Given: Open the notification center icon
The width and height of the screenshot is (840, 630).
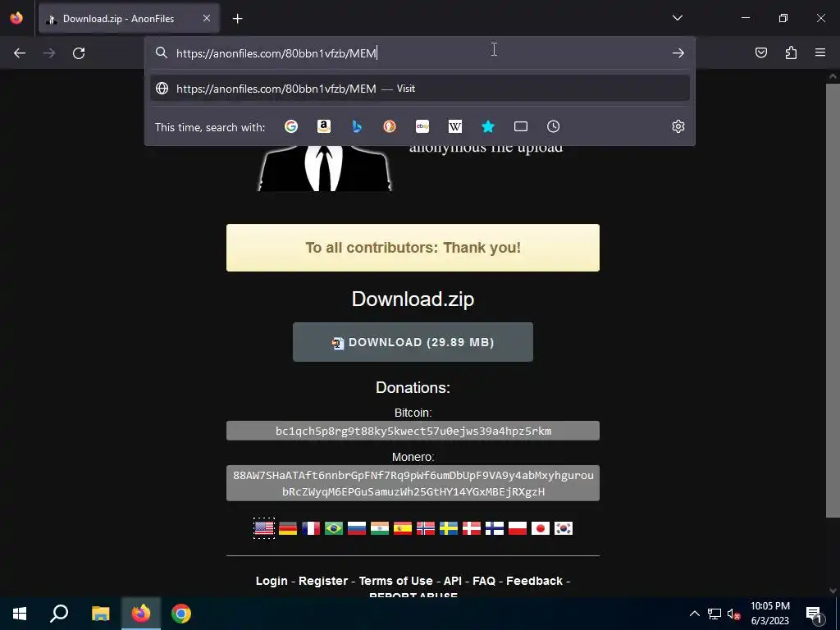Looking at the screenshot, I should pos(815,614).
